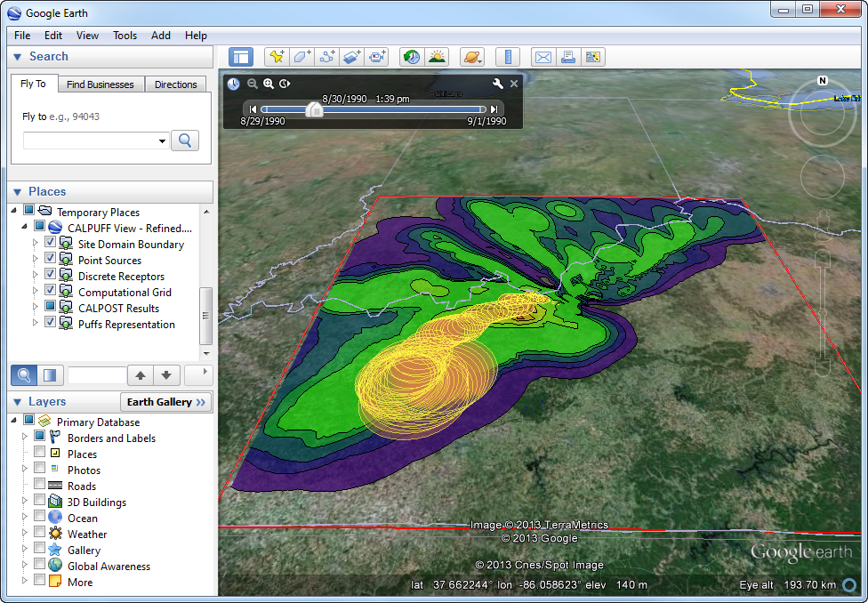The width and height of the screenshot is (868, 603).
Task: Toggle sunlight across the landscape
Action: pyautogui.click(x=437, y=57)
